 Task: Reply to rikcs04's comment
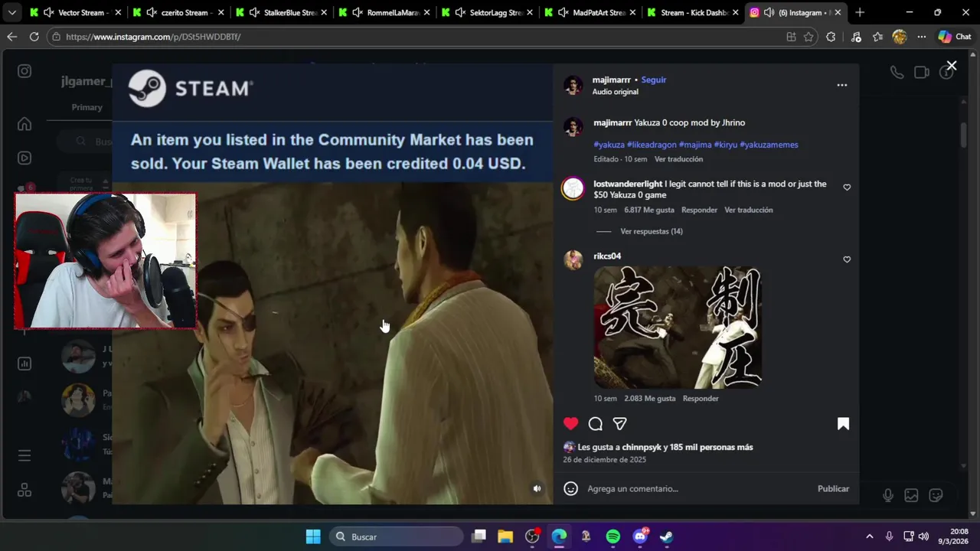coord(701,398)
